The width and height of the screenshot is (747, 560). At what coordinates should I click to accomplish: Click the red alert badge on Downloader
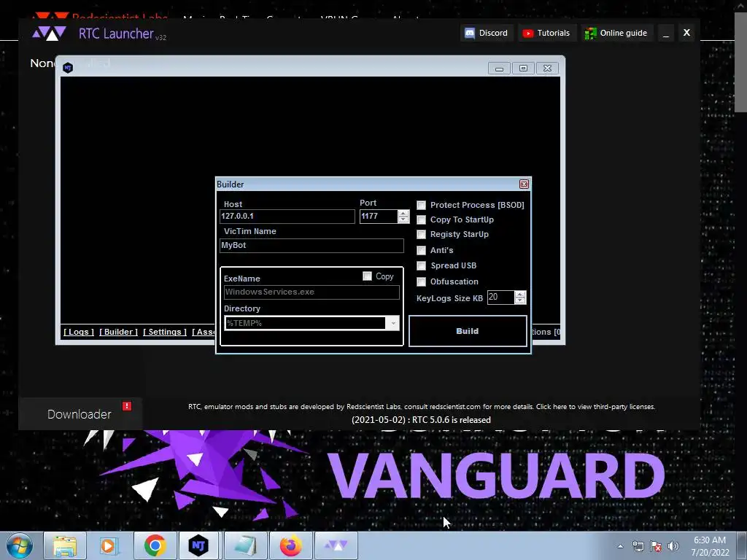click(127, 405)
